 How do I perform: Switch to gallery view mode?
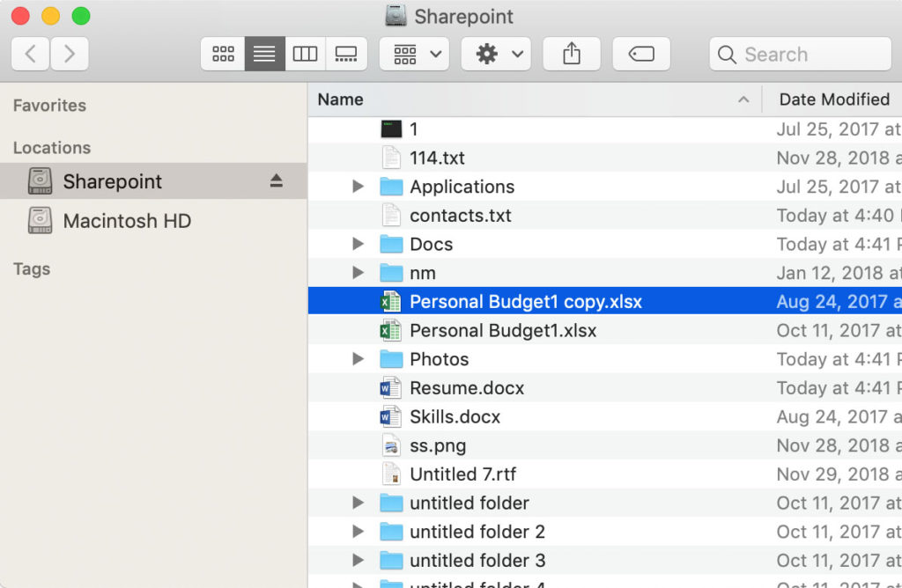click(346, 54)
